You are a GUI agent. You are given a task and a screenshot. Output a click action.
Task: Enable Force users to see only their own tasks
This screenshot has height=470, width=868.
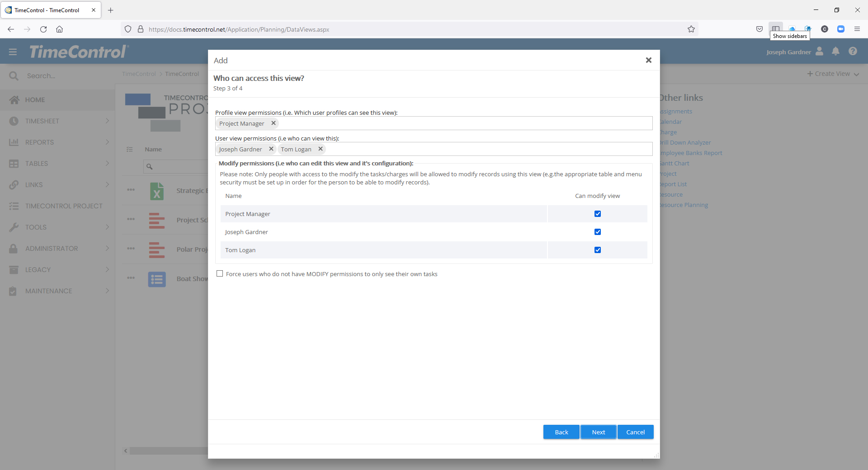point(220,273)
